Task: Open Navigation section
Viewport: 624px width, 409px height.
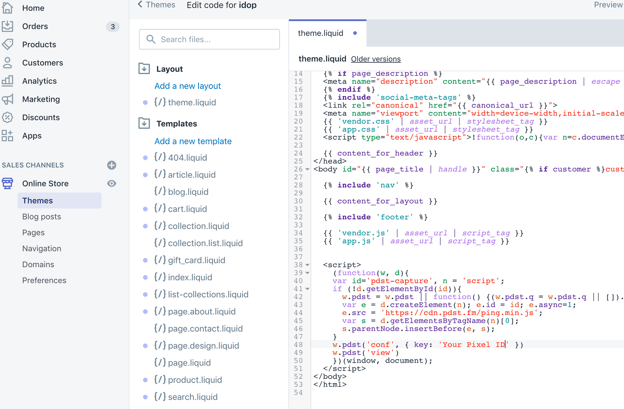Action: click(x=42, y=249)
